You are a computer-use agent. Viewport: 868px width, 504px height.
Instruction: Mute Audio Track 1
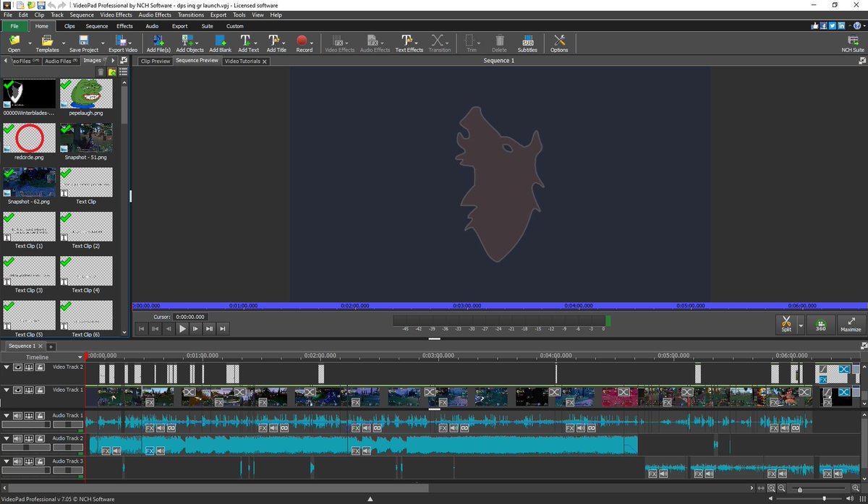[17, 416]
